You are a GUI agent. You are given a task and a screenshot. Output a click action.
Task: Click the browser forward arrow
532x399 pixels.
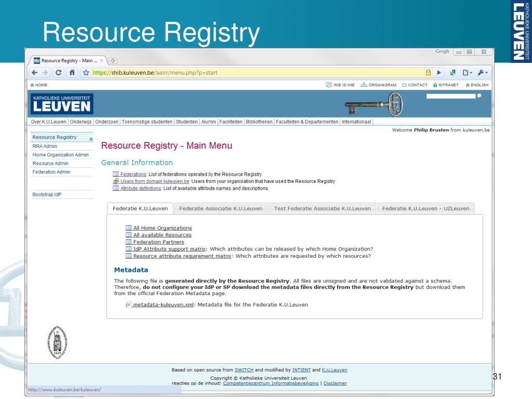point(45,73)
